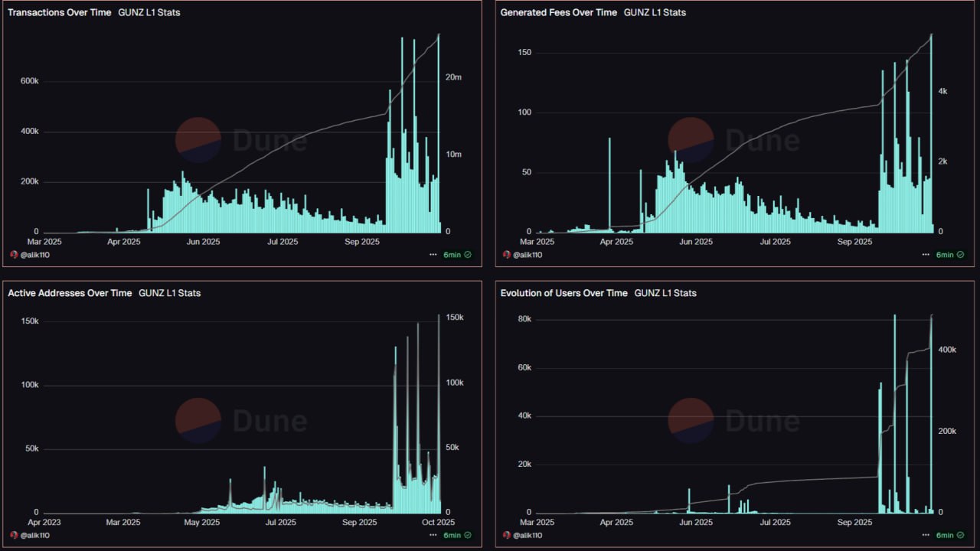Screen dimensions: 980x551
Task: Open @alik110 profile under Transactions Over Time
Action: pyautogui.click(x=35, y=255)
